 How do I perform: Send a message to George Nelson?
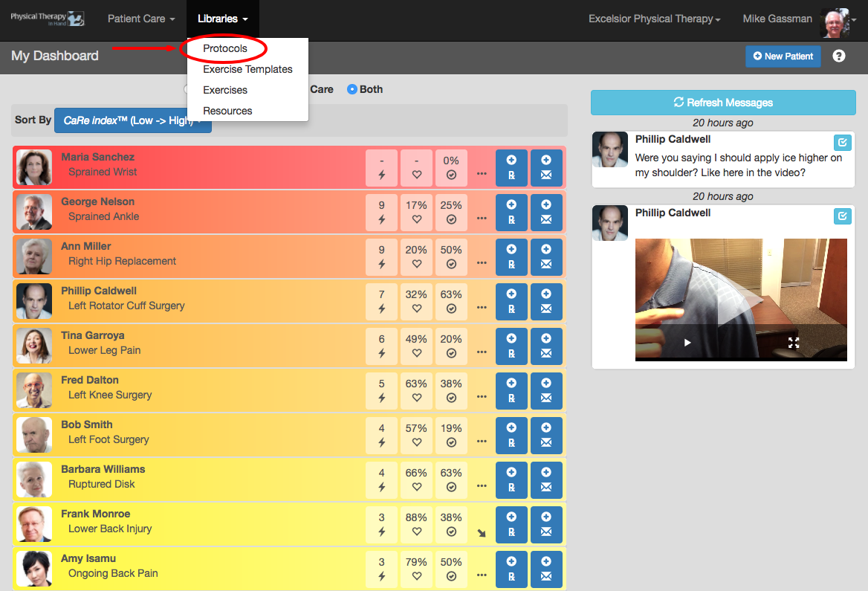point(546,213)
